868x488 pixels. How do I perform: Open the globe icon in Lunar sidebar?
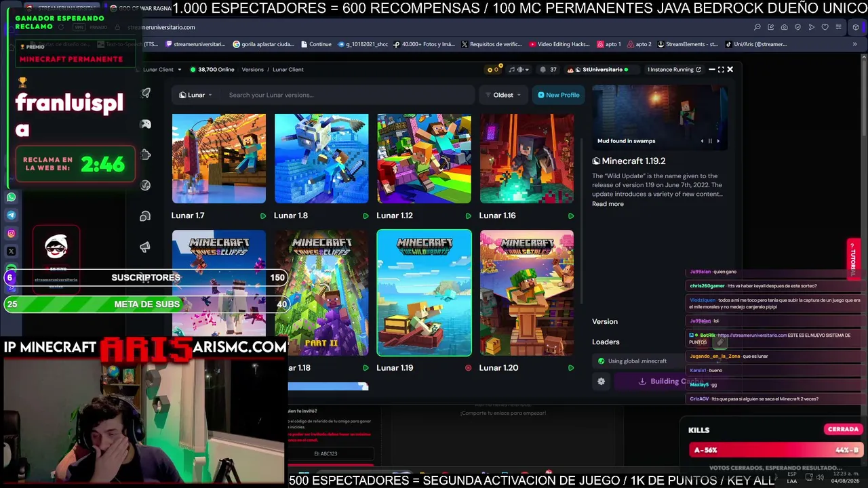(145, 185)
